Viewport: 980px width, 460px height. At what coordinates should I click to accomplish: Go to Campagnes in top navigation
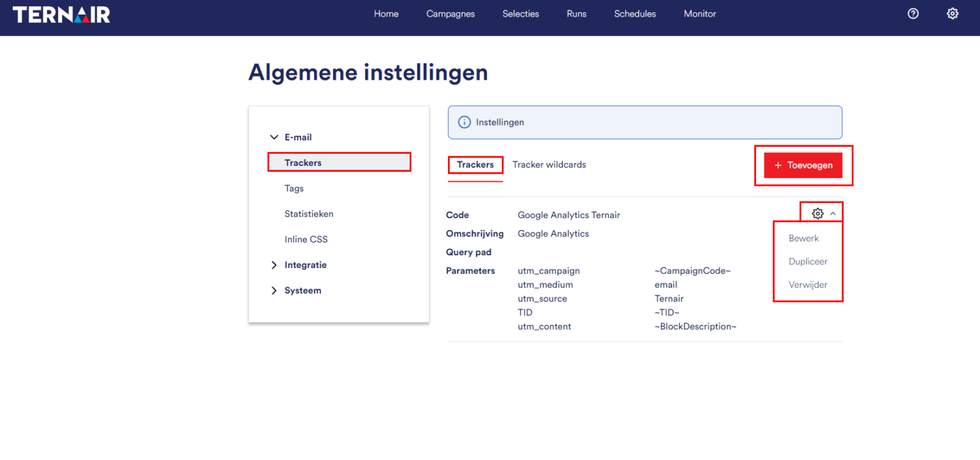click(x=450, y=14)
